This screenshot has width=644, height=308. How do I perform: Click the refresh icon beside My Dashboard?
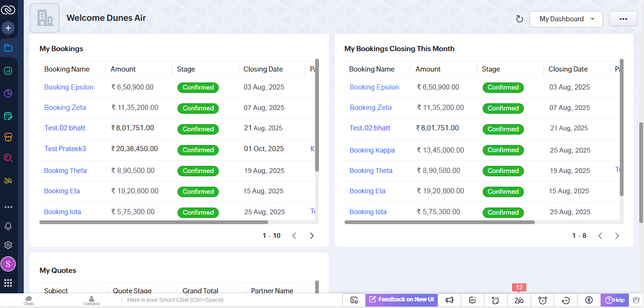(519, 19)
